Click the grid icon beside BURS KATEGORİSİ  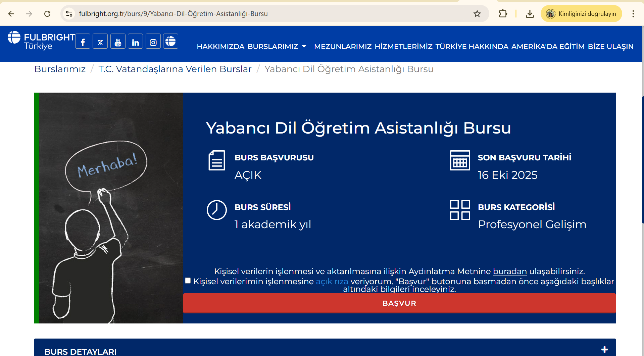click(460, 210)
